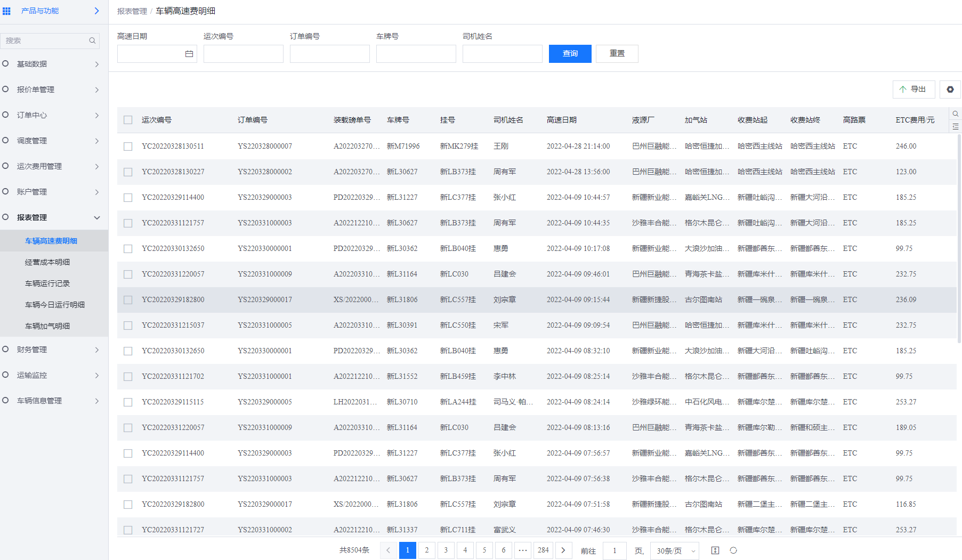This screenshot has height=560, width=962.
Task: Go to next page arrow
Action: 563,550
